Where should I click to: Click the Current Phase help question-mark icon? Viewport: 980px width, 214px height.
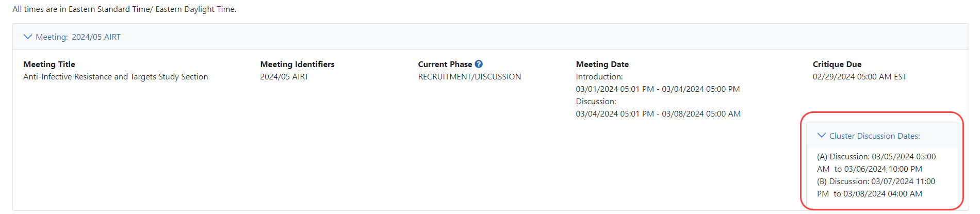479,64
